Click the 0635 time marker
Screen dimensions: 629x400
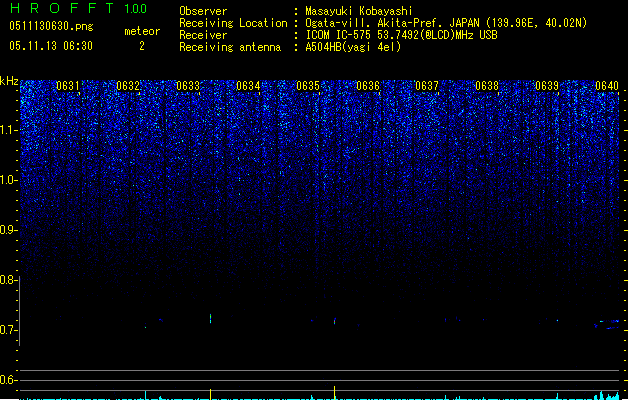coord(308,86)
